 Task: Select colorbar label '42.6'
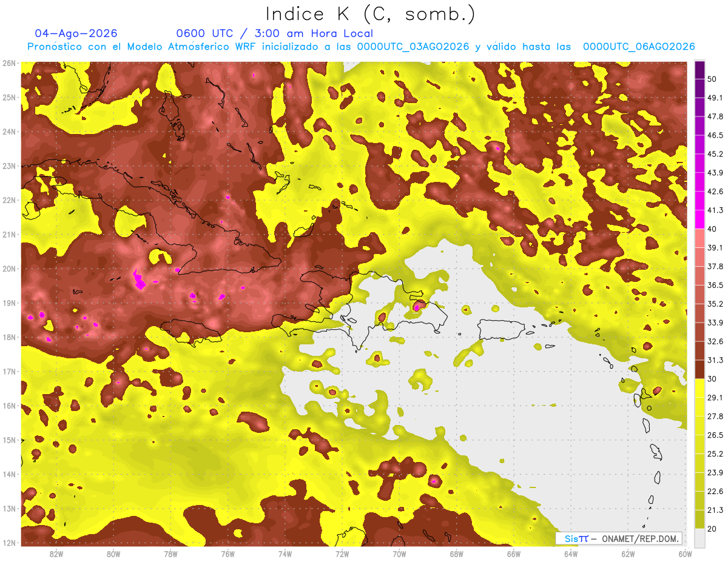(x=715, y=192)
